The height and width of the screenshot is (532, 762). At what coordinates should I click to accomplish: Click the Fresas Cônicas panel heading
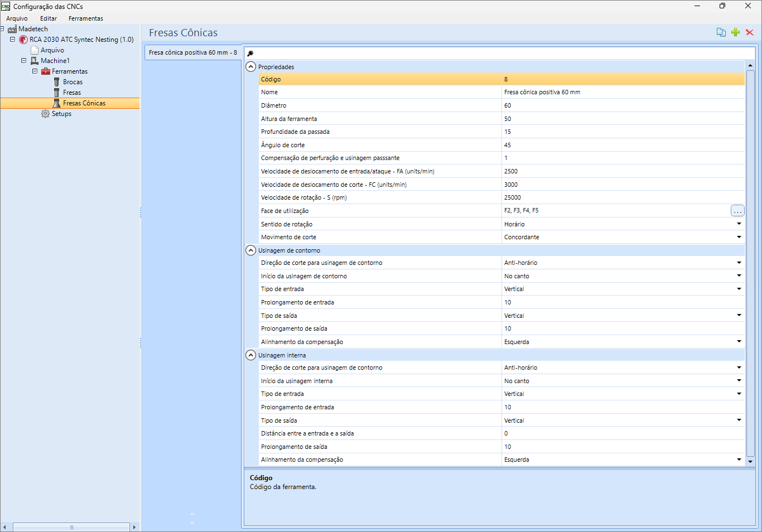(x=183, y=33)
